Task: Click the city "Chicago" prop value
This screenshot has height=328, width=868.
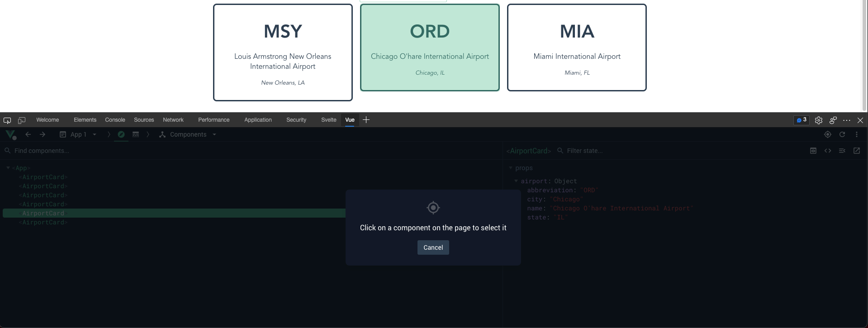Action: [566, 199]
